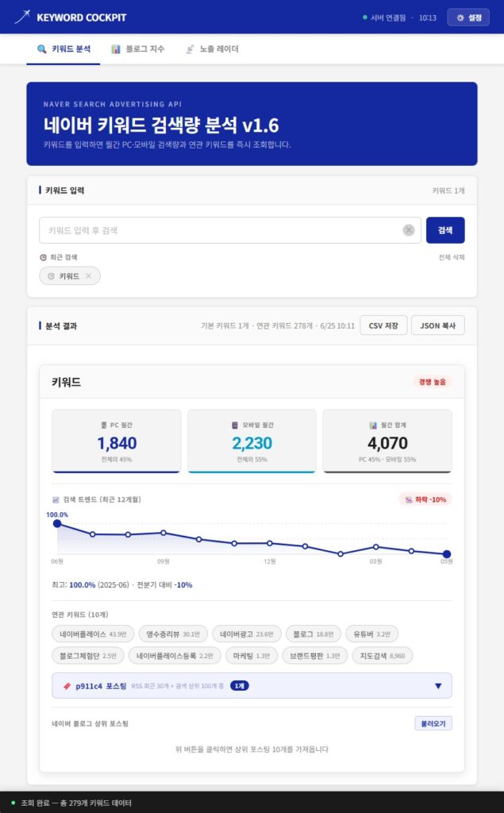Click the 네이버 키워드 검색량 분석 v1.6 heading
504x813 pixels.
click(161, 125)
